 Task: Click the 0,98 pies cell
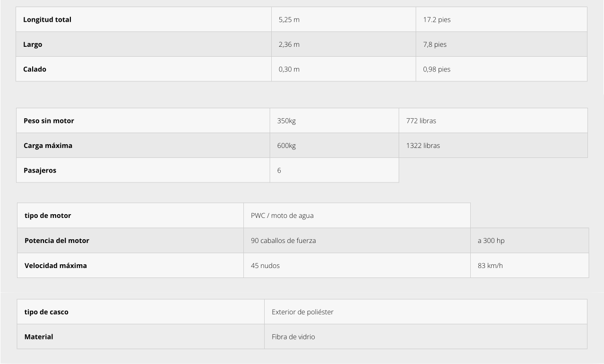tap(501, 69)
